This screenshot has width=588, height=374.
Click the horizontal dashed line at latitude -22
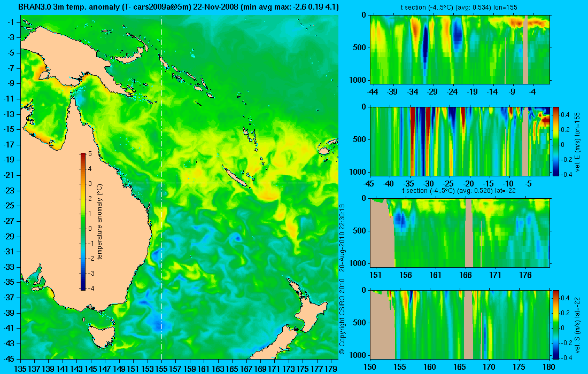click(232, 183)
